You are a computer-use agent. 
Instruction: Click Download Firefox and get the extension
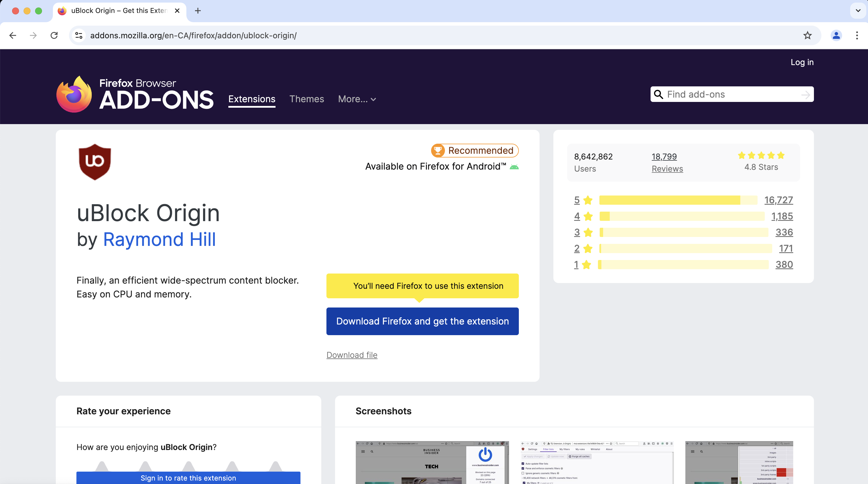click(x=422, y=321)
